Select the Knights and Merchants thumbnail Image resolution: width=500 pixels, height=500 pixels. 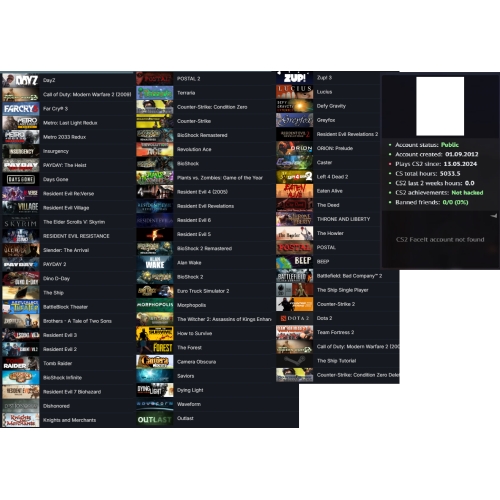[21, 420]
